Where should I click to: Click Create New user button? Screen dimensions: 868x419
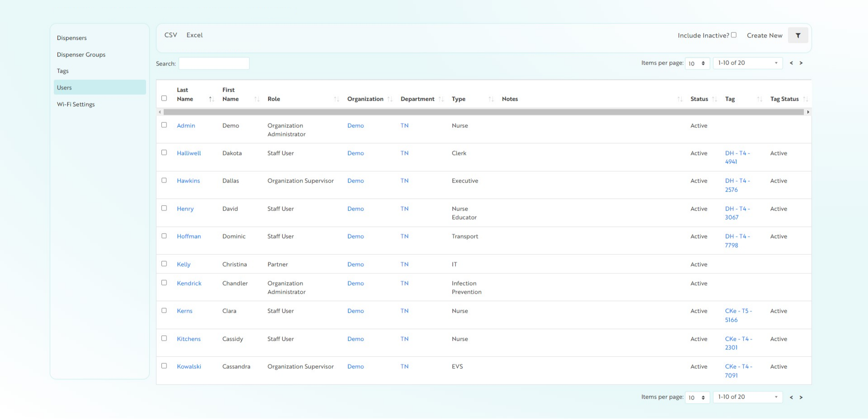[x=764, y=36]
